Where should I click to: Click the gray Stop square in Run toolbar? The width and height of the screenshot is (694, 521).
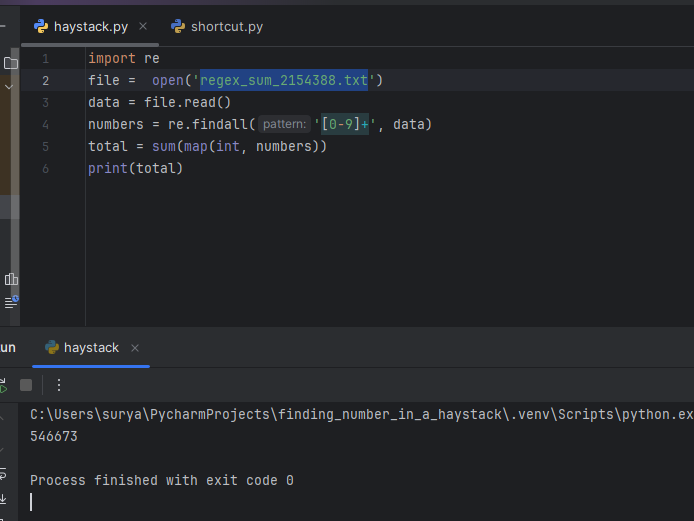click(x=26, y=385)
